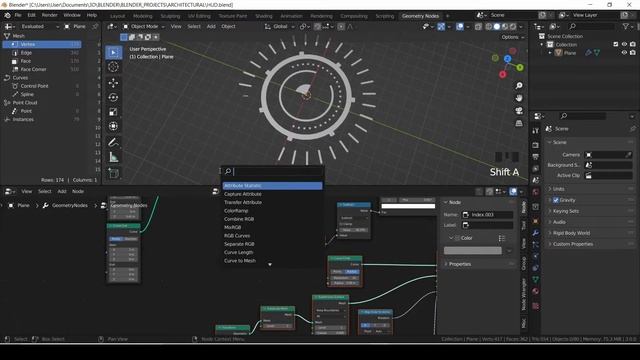640x360 pixels.
Task: Choose ColorRamp in the add list
Action: coord(272,211)
